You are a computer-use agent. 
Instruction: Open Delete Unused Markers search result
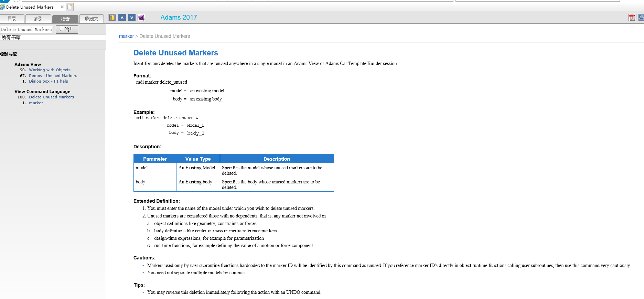tap(51, 97)
